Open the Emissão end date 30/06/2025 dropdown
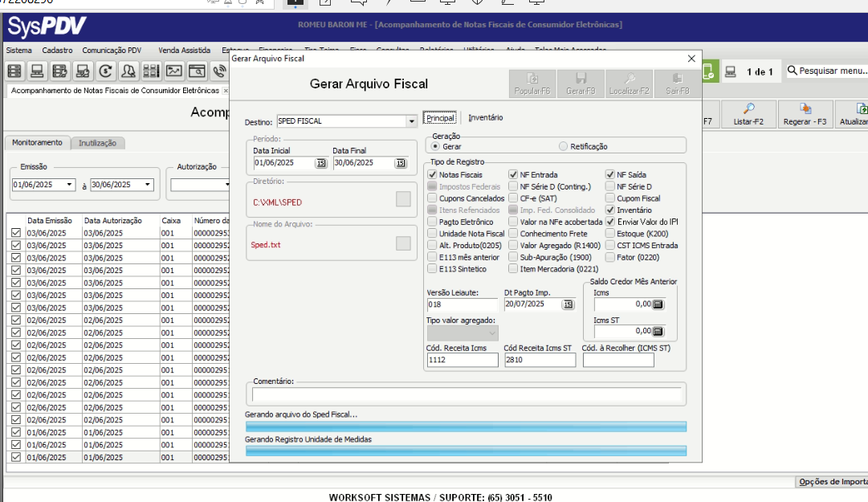Image resolution: width=868 pixels, height=502 pixels. point(147,185)
